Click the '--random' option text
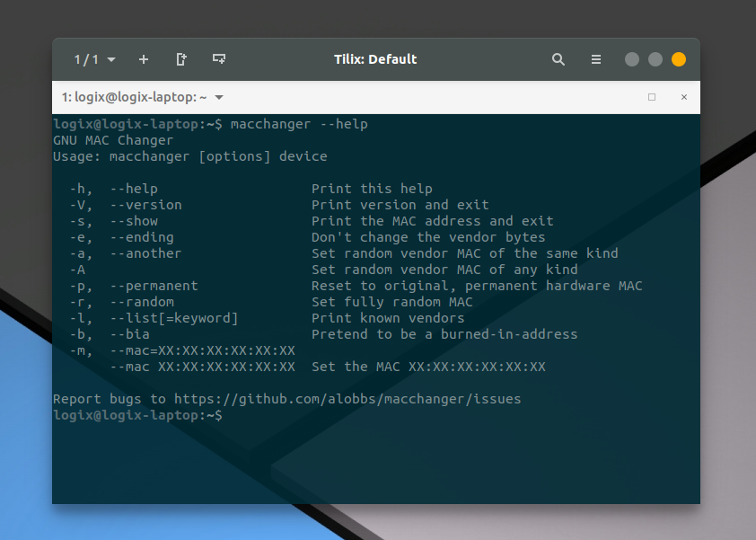756x540 pixels. coord(142,302)
